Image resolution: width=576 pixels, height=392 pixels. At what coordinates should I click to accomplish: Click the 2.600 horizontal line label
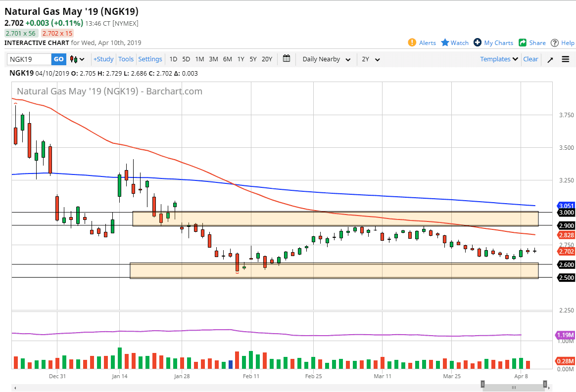[x=566, y=264]
